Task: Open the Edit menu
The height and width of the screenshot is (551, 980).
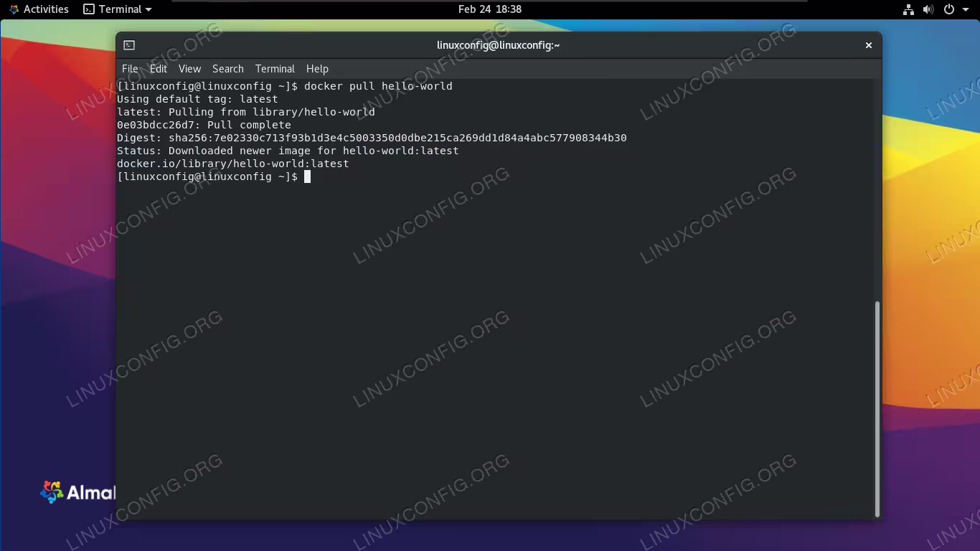Action: (159, 69)
